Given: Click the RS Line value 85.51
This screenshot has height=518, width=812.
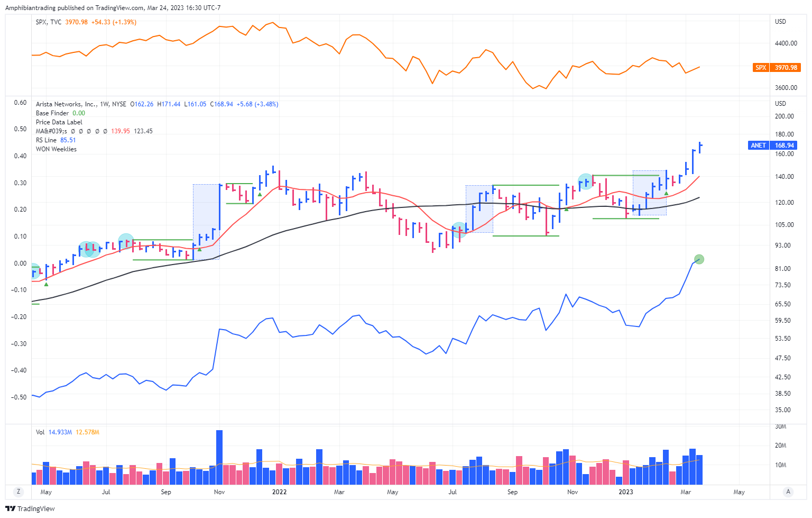Looking at the screenshot, I should point(68,140).
